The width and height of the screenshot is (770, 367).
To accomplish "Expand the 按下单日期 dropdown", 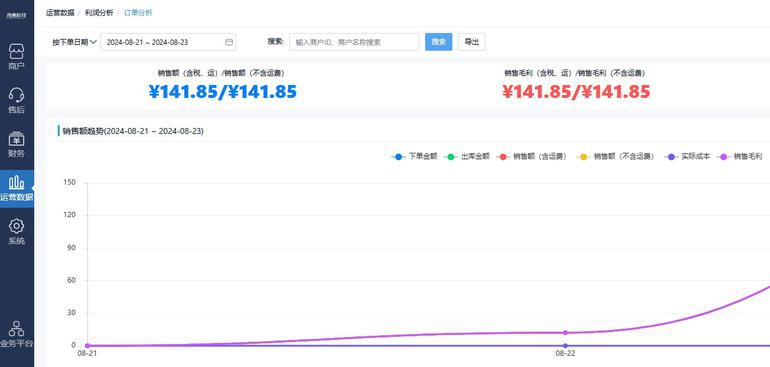I will [x=74, y=42].
